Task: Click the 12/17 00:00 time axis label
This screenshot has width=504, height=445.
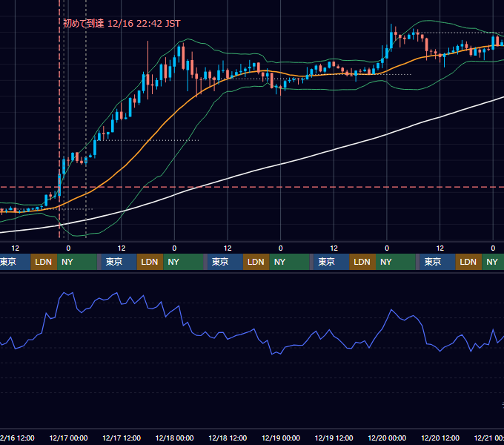Action: (68, 438)
